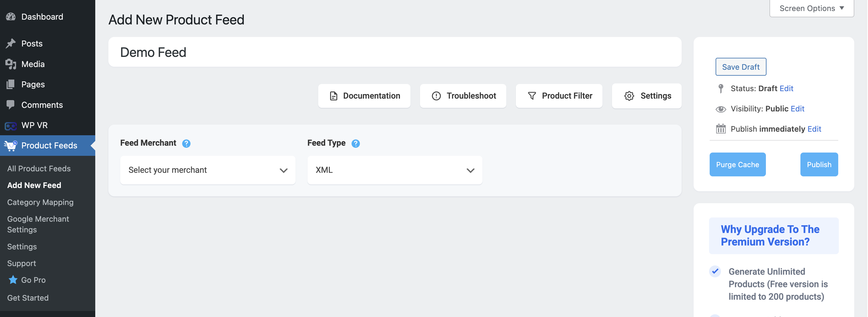Viewport: 868px width, 317px height.
Task: Open Category Mapping submenu item
Action: tap(40, 202)
